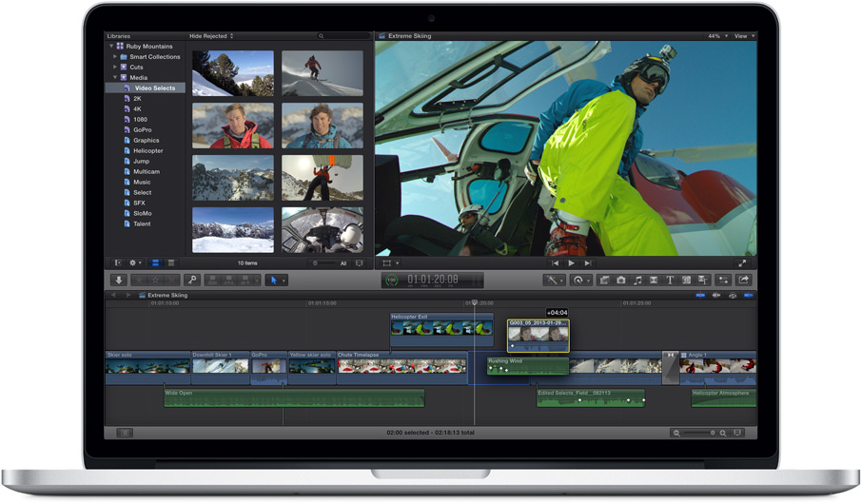The width and height of the screenshot is (861, 504).
Task: Open browser clip appearance settings
Action: (x=359, y=263)
